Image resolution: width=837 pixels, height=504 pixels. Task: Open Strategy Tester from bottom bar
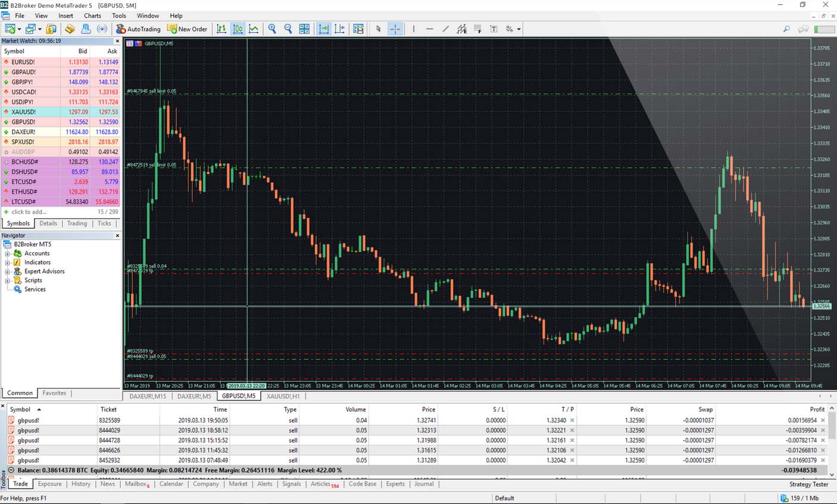808,484
